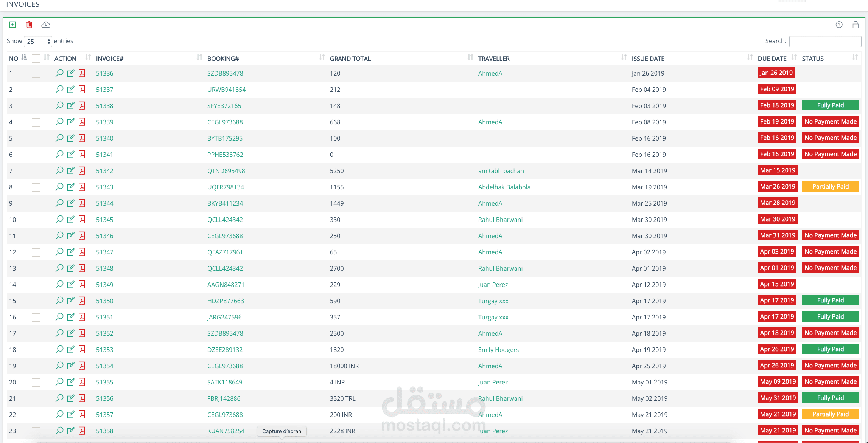Sort table by Due Date column
This screenshot has width=868, height=443.
coord(772,59)
